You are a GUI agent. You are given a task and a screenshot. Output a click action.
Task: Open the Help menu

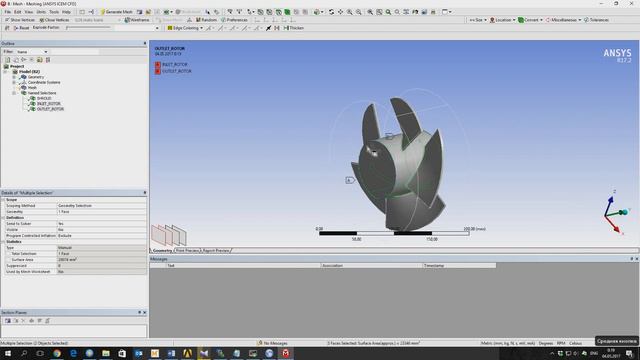[x=66, y=12]
